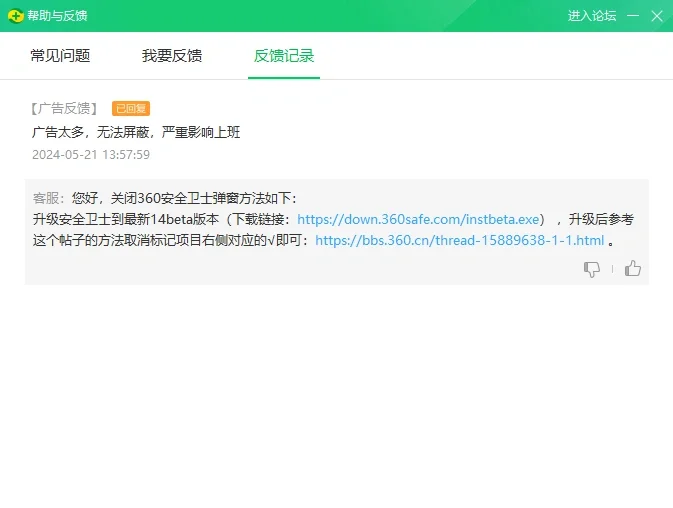Click the timestamp 2024-05-21 13:57:59
Viewport: 673px width, 508px height.
tap(91, 154)
